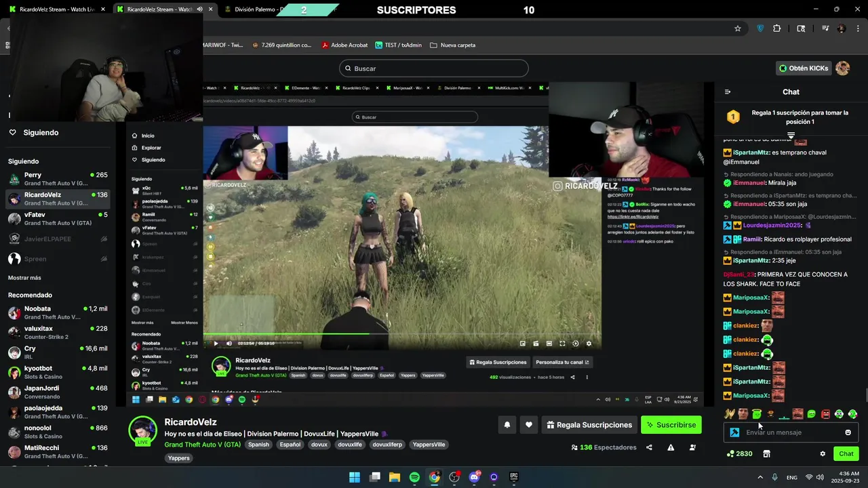
Task: Toggle stream notifications bell
Action: (507, 425)
